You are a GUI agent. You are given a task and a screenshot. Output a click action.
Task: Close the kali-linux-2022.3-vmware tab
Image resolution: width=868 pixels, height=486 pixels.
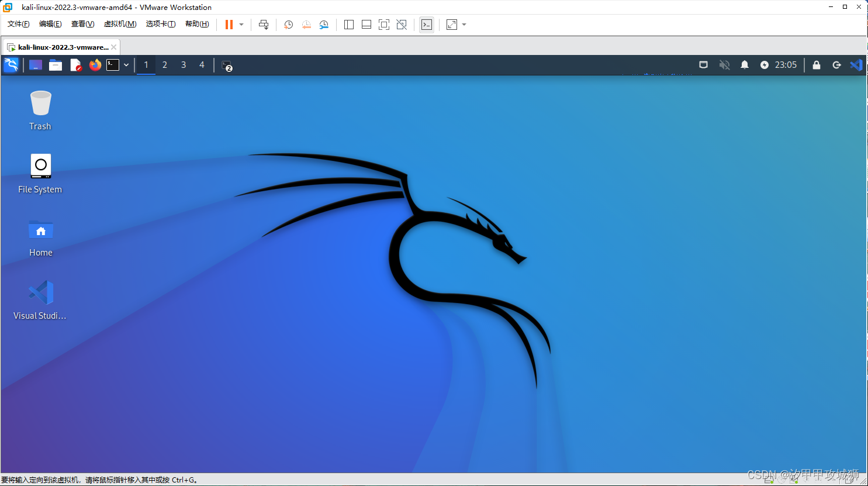[x=114, y=47]
